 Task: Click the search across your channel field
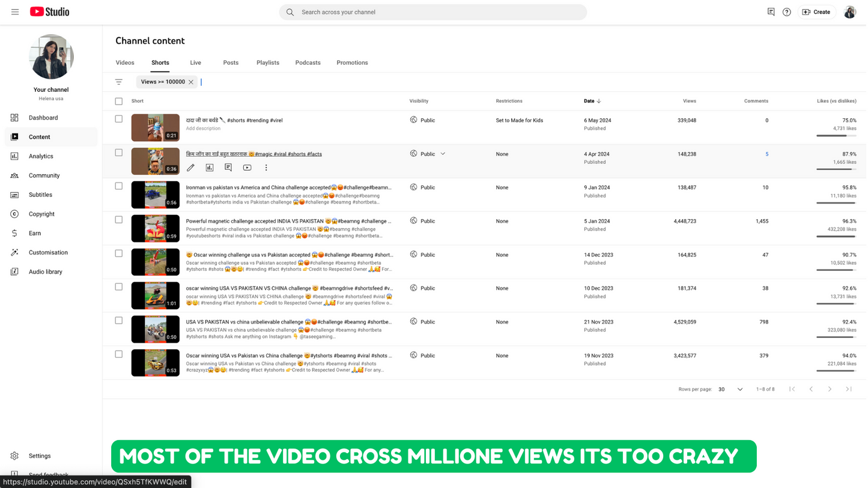click(432, 12)
